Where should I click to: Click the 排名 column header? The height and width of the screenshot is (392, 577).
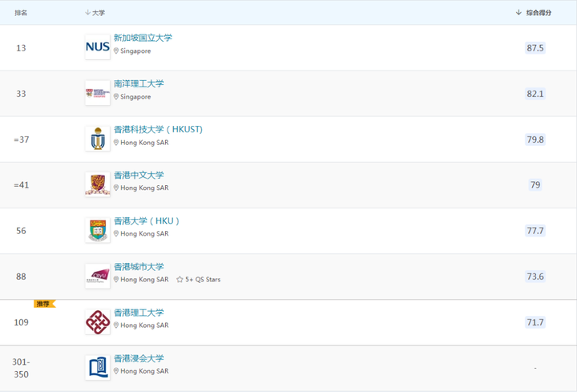(21, 13)
